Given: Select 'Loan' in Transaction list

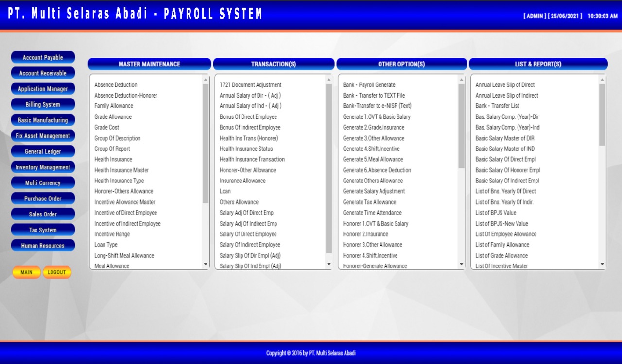Looking at the screenshot, I should (x=225, y=191).
